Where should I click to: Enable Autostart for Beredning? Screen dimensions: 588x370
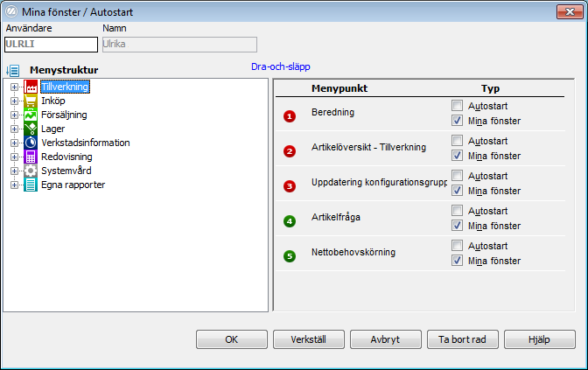tap(457, 105)
